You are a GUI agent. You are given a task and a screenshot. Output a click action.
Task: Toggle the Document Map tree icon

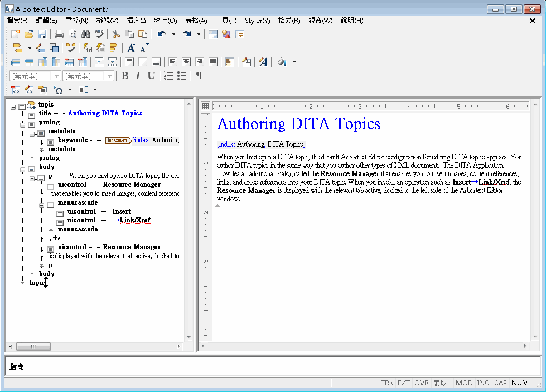coord(240,34)
